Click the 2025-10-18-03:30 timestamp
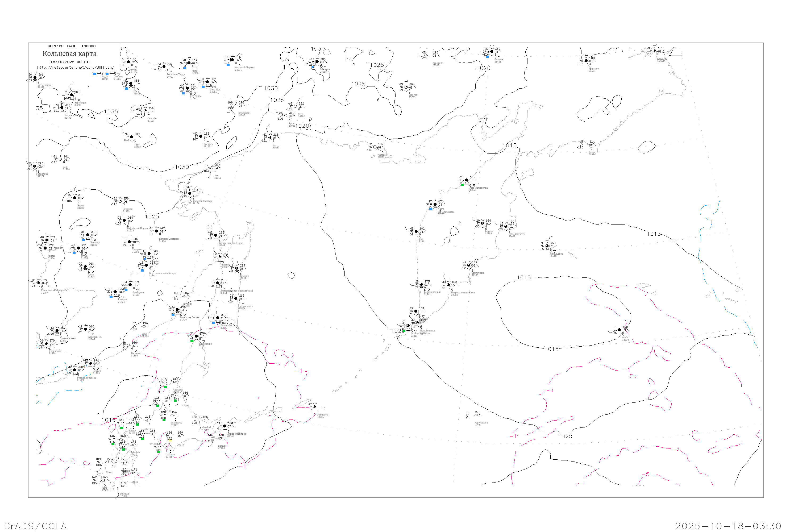 pyautogui.click(x=728, y=526)
